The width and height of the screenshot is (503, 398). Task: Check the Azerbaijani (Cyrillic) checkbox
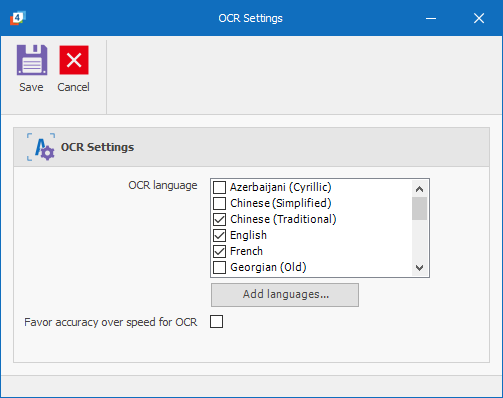[219, 187]
